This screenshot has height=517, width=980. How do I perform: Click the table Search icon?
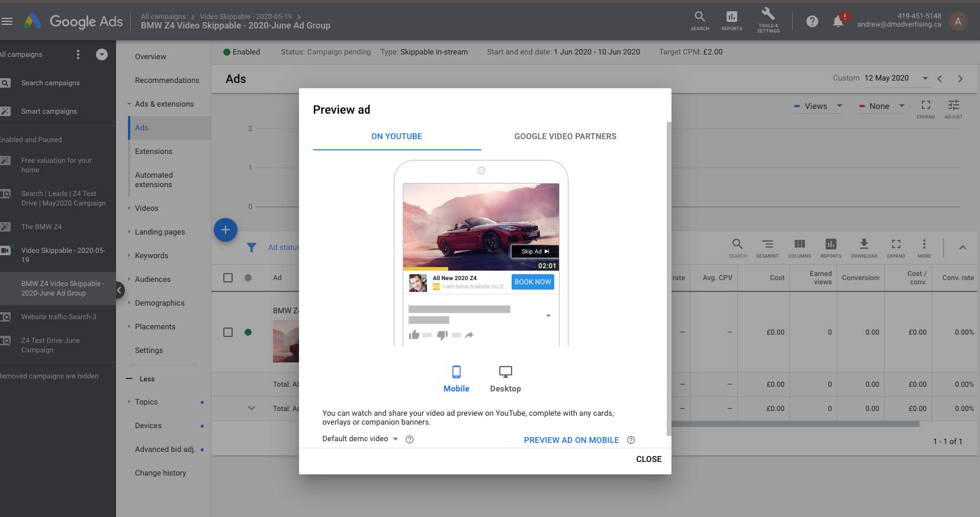tap(738, 248)
